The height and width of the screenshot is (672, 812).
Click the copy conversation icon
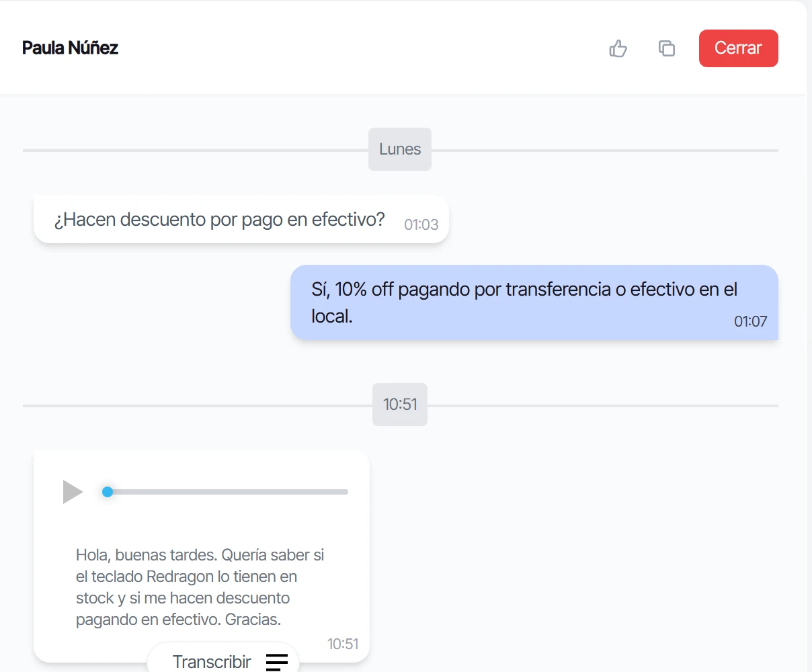click(666, 48)
